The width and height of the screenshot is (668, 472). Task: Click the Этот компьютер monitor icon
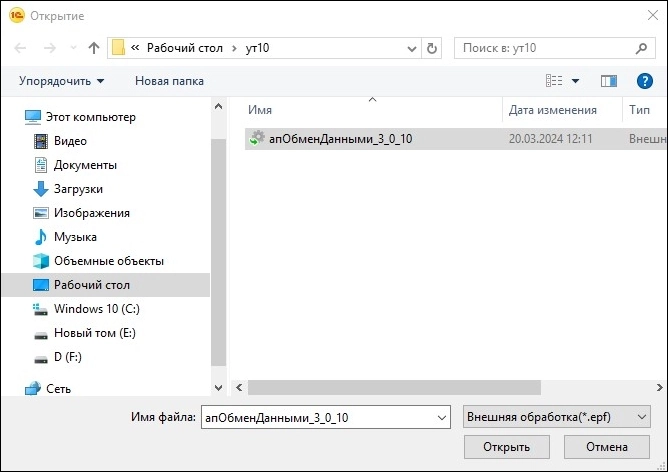coord(33,117)
